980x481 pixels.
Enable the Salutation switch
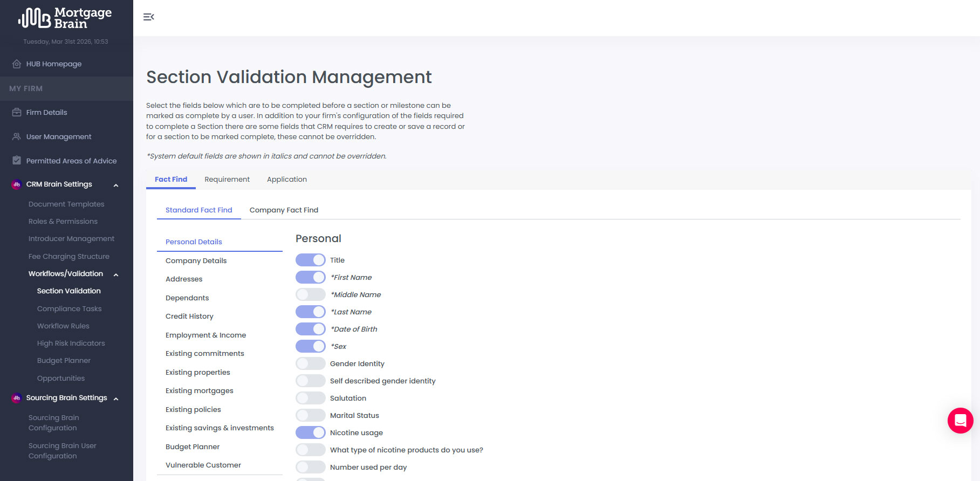point(311,398)
